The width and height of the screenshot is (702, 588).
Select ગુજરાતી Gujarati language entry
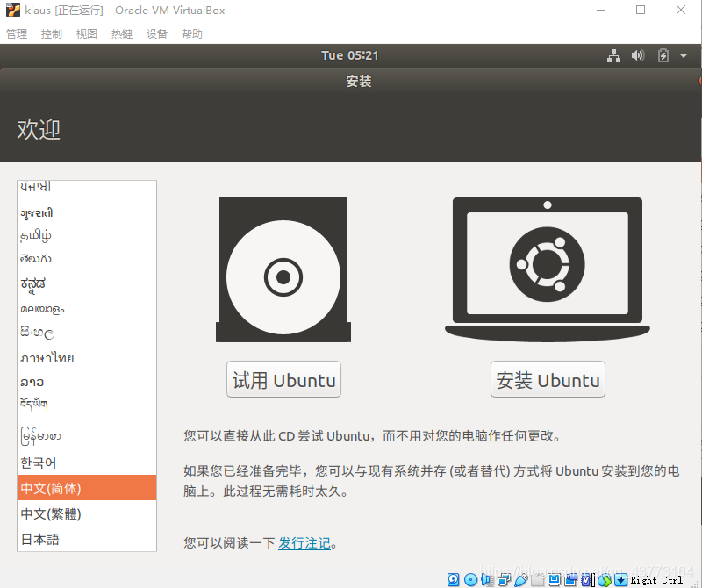click(87, 212)
